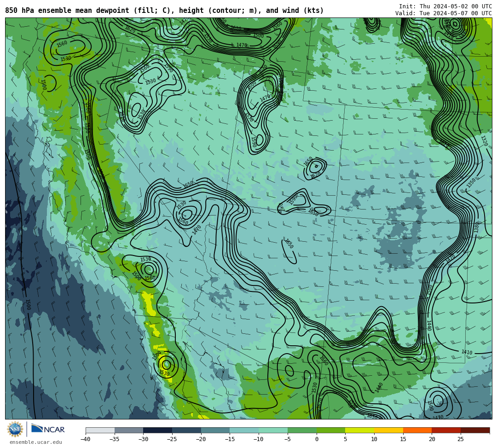497x448 pixels.
Task: Click the 5 to 10 yellow-green swatch
Action: point(360,430)
